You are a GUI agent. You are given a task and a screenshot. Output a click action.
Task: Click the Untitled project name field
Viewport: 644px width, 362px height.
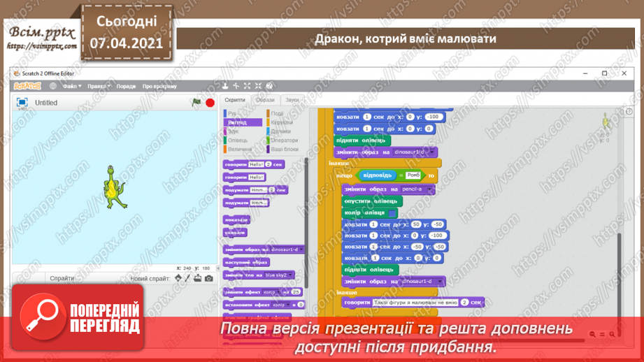tap(46, 103)
